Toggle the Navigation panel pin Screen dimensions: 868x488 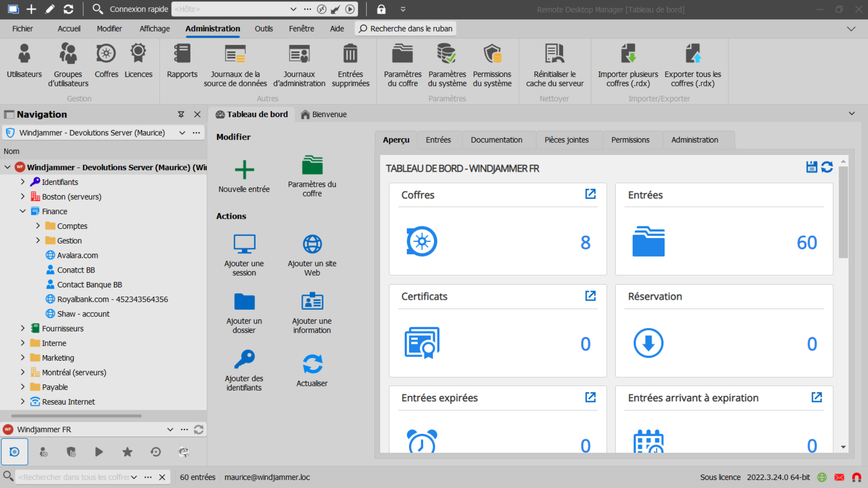point(181,114)
